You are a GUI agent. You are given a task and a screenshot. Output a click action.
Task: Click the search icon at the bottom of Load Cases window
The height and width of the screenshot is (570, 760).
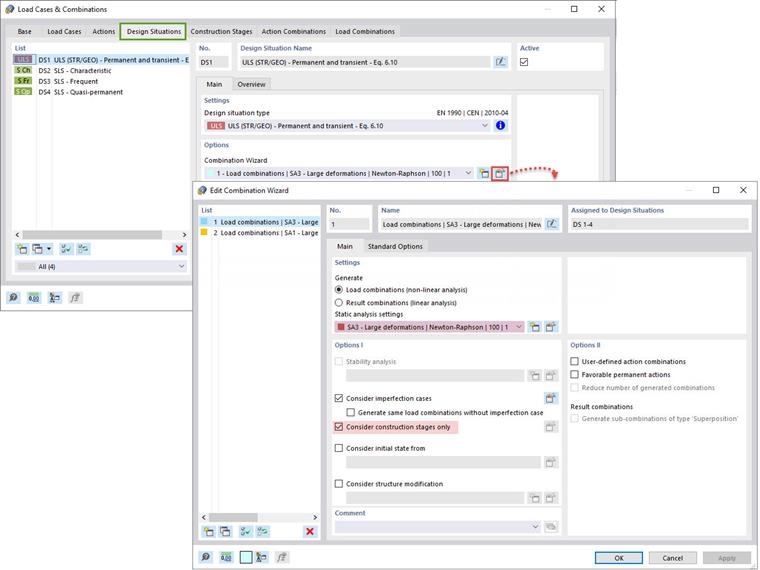14,297
